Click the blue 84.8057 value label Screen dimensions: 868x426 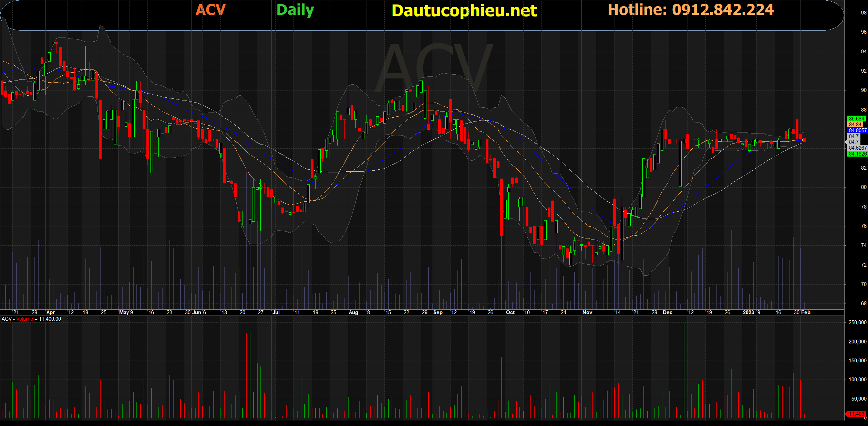coord(857,130)
